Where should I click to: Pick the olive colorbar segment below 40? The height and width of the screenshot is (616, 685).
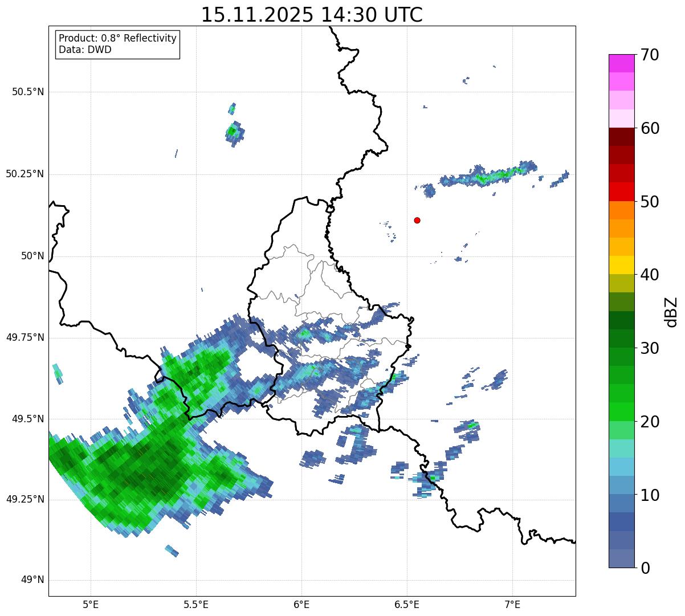(622, 283)
